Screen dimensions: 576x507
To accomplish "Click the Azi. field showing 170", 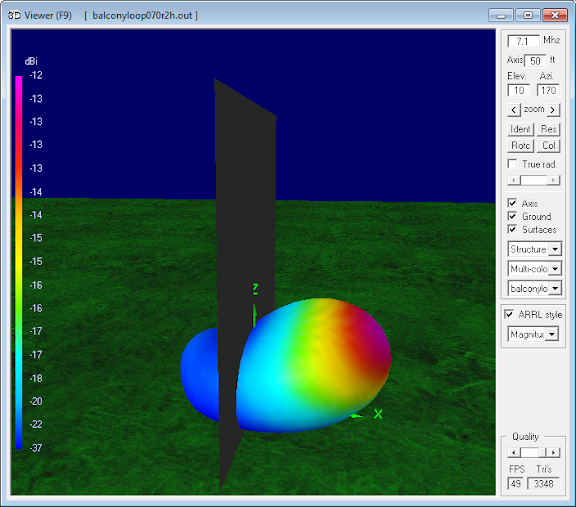I will click(x=548, y=90).
